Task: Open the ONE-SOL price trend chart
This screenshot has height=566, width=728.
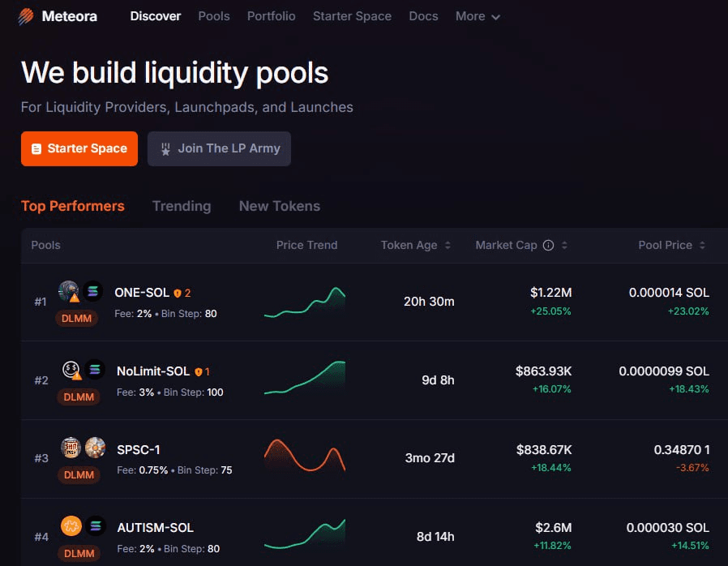Action: [305, 302]
